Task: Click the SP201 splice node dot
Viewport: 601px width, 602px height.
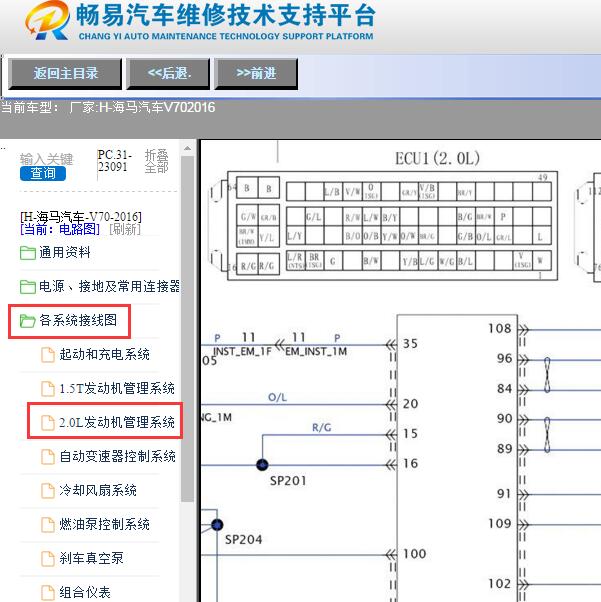Action: (262, 465)
